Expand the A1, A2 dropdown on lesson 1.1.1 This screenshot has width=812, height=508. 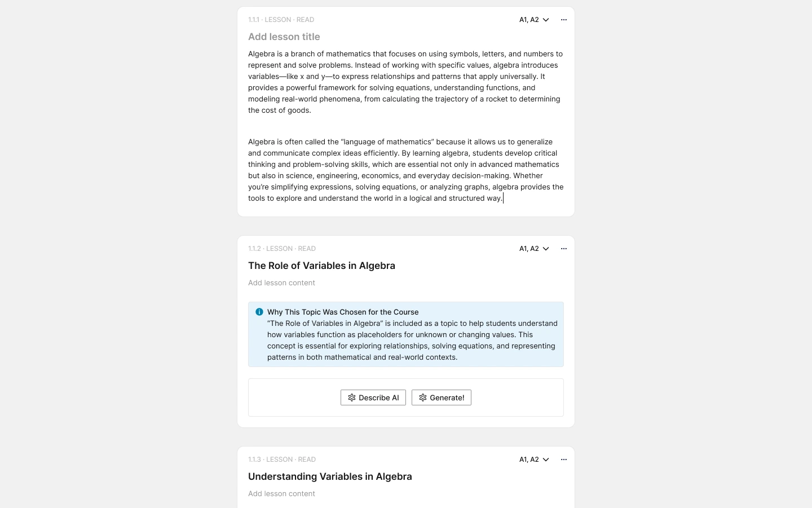point(534,20)
